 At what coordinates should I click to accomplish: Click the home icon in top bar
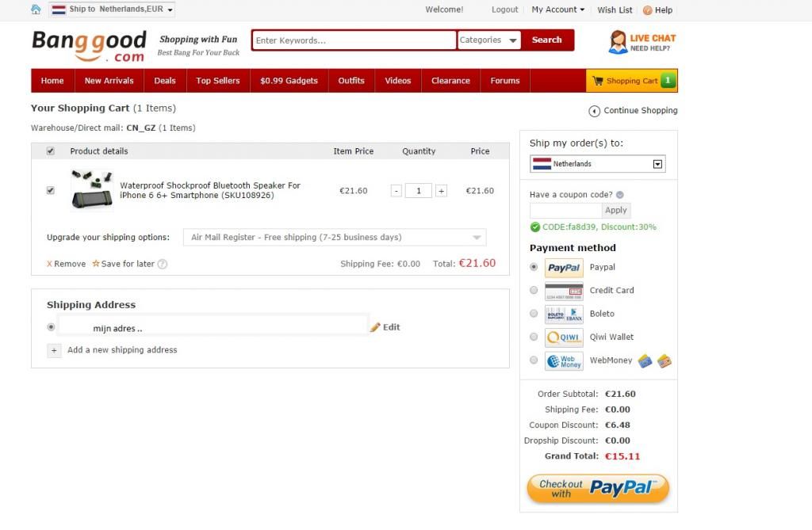36,10
